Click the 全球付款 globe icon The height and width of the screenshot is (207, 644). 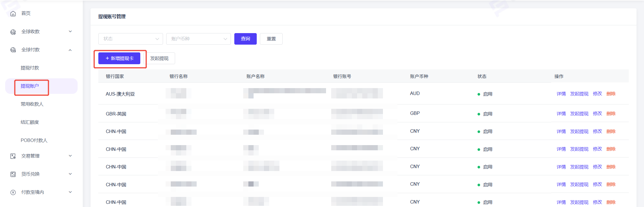tap(13, 50)
